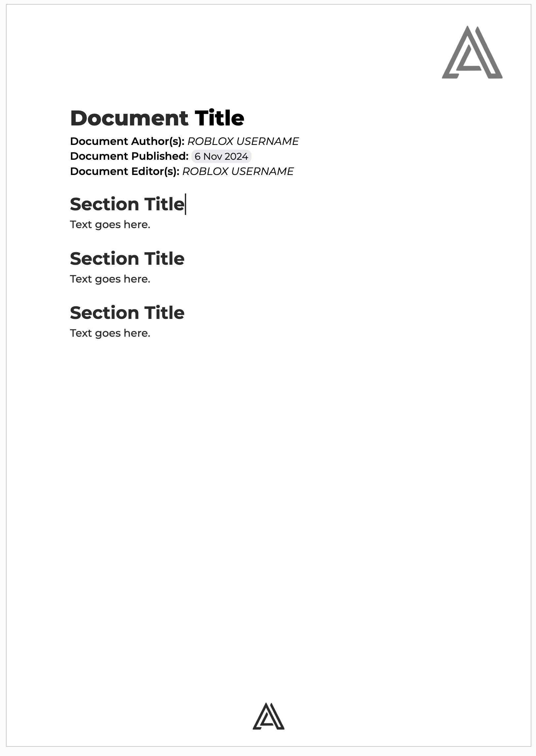Click the dark logo in page footer
This screenshot has width=536, height=756.
click(x=268, y=716)
